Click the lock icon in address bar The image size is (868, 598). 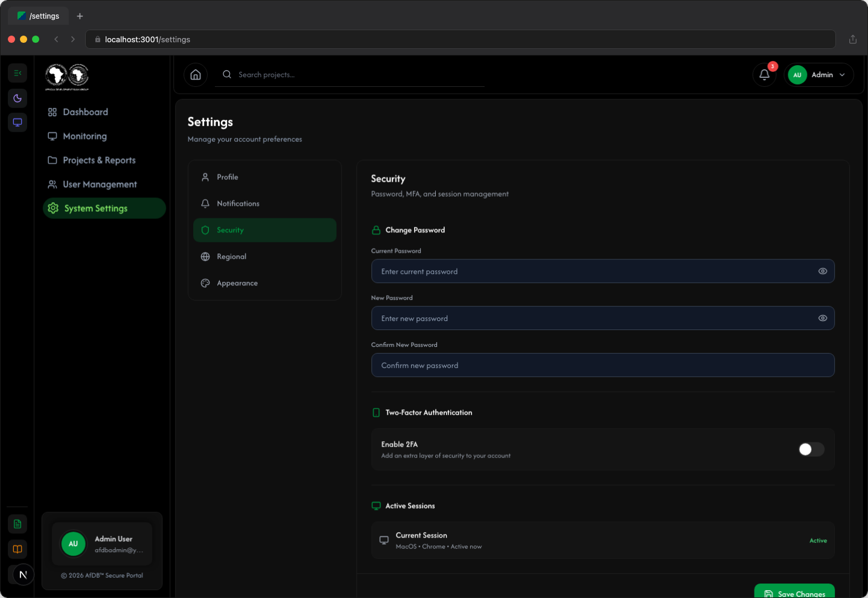point(98,39)
